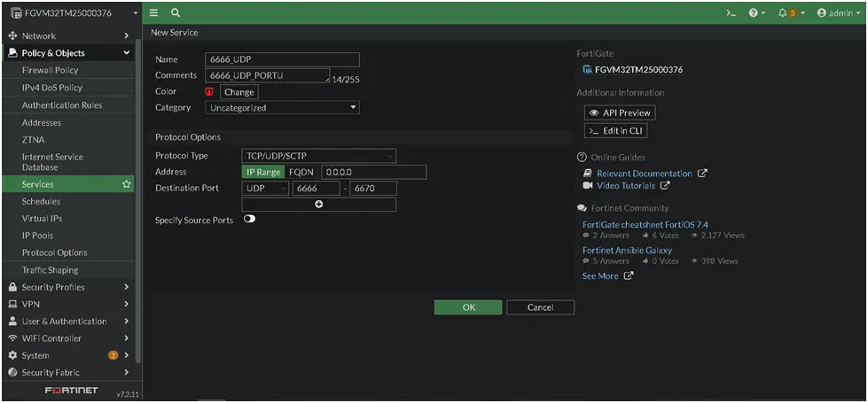Screen dimensions: 868x403
Task: Click external link icon beside Relevant Documentation
Action: [x=702, y=173]
